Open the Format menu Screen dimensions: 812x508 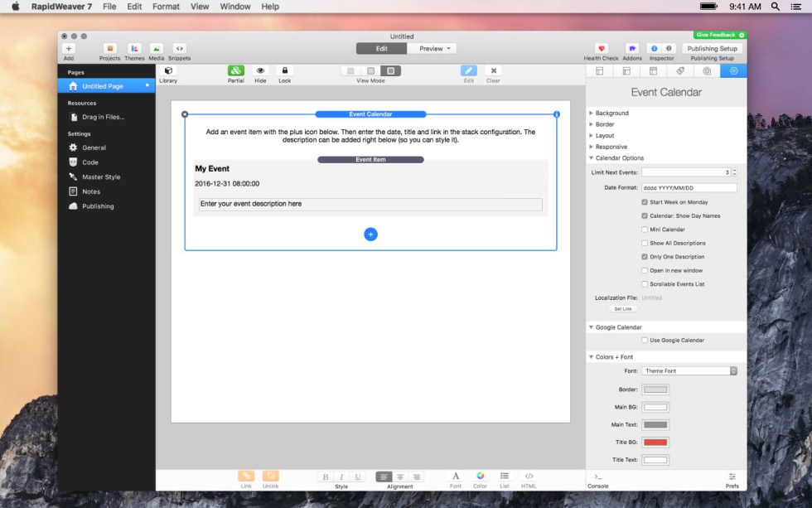tap(166, 6)
